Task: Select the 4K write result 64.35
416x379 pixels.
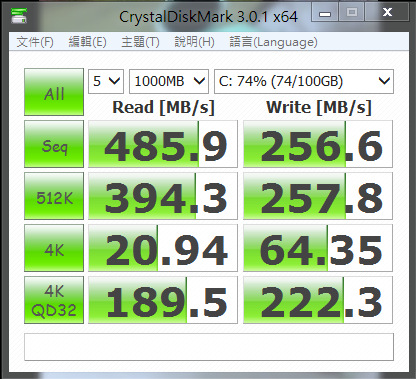Action: 318,248
